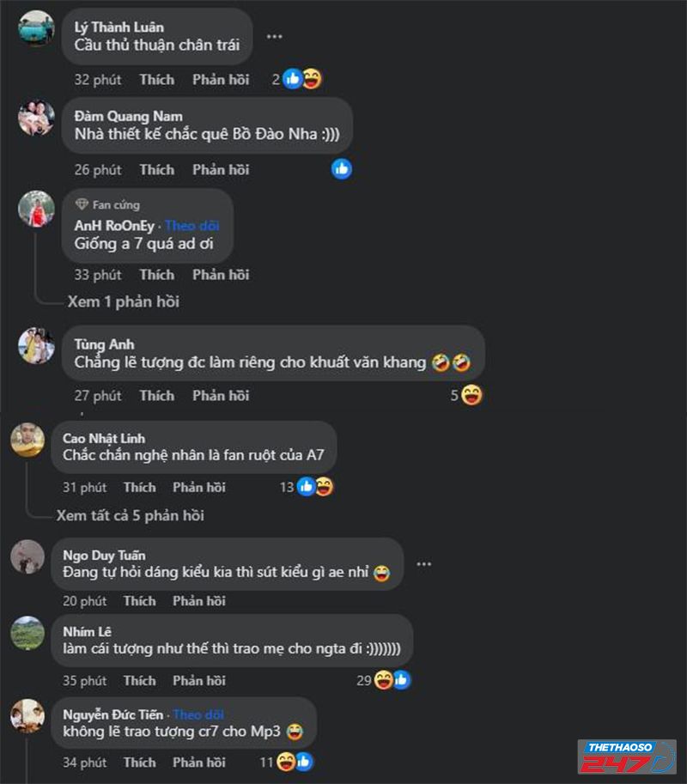This screenshot has height=784, width=687.
Task: Expand Xem 1 phản hồi replies
Action: click(124, 302)
